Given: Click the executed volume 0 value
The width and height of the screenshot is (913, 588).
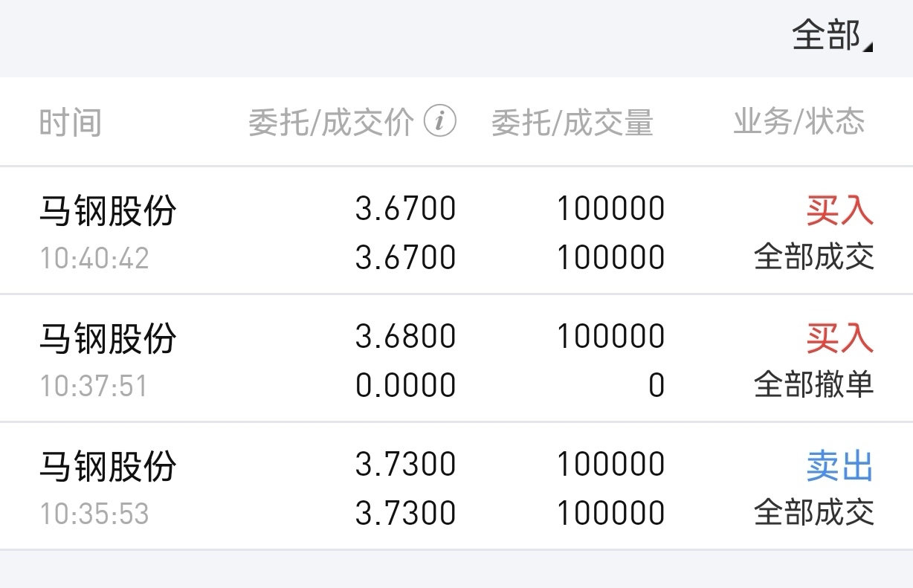Looking at the screenshot, I should pos(656,386).
